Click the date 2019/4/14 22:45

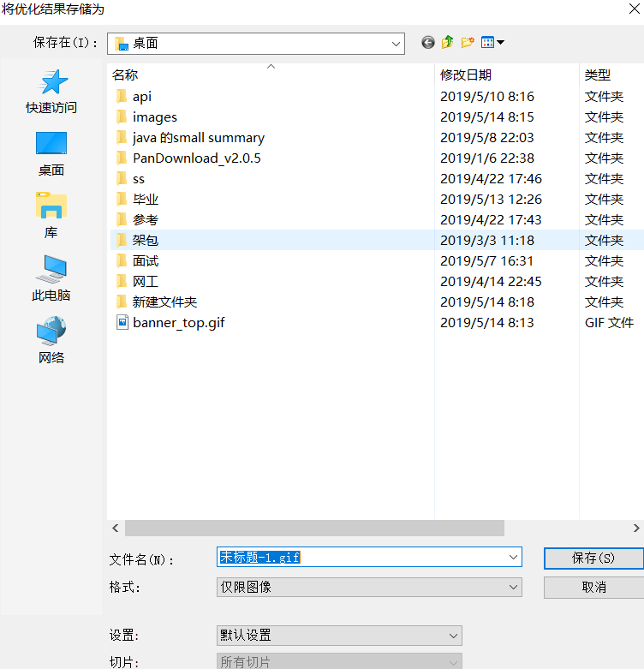(491, 281)
